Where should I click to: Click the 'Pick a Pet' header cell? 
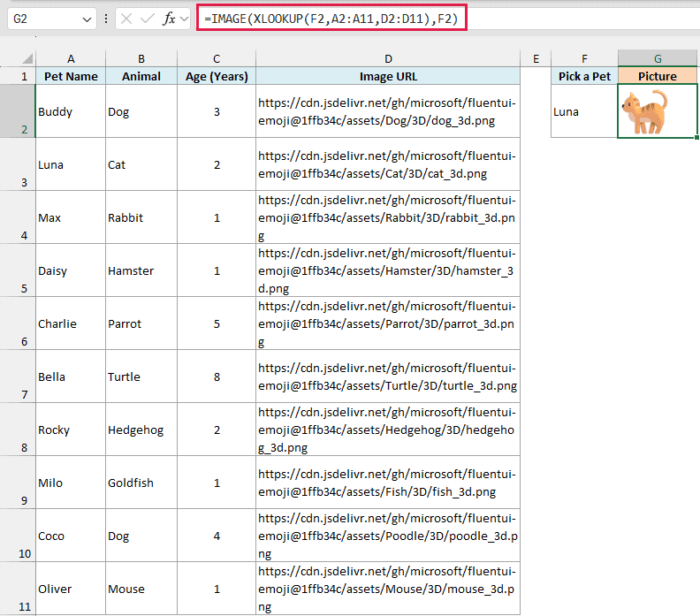tap(584, 76)
